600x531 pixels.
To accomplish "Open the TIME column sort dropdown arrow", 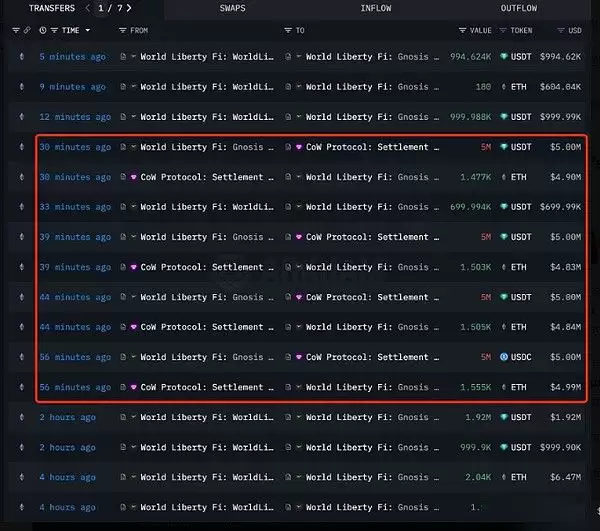I will point(88,30).
